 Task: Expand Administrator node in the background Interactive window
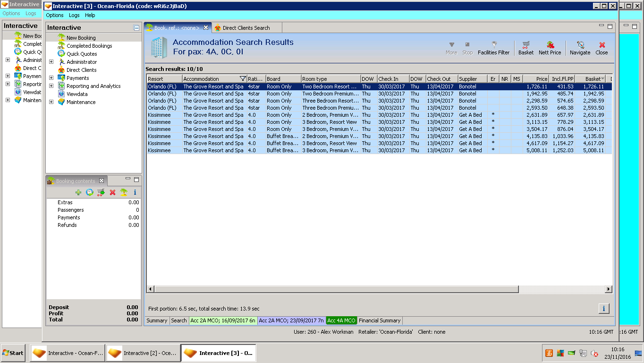pyautogui.click(x=8, y=60)
